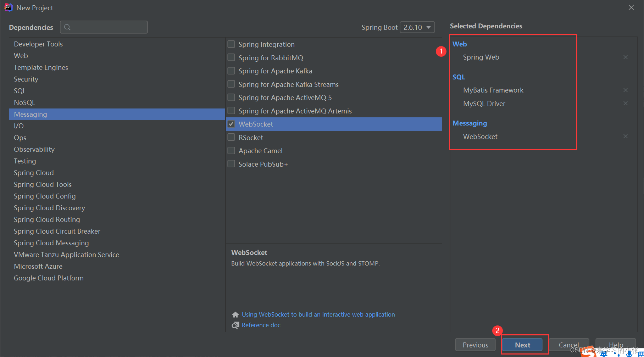
Task: Select Spring for Apache Kafka Streams checkbox
Action: [x=231, y=84]
